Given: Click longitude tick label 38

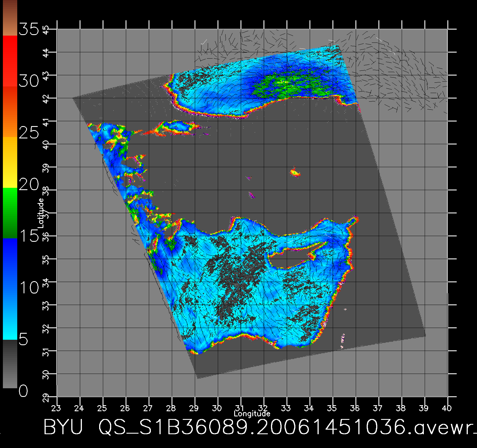Looking at the screenshot, I should pyautogui.click(x=401, y=408).
